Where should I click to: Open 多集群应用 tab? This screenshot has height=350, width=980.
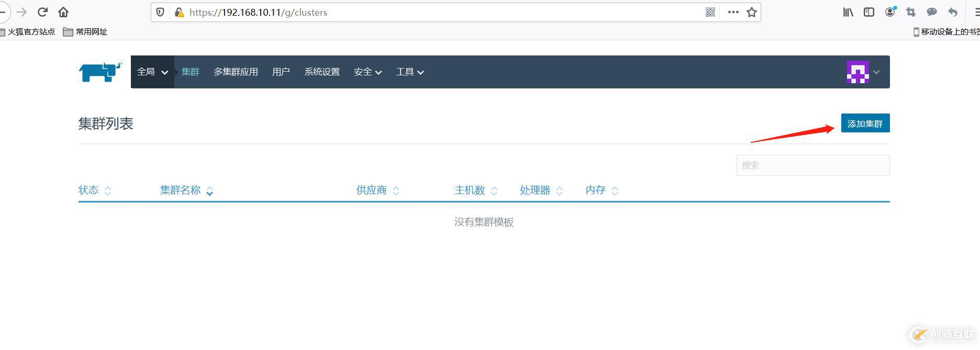236,72
